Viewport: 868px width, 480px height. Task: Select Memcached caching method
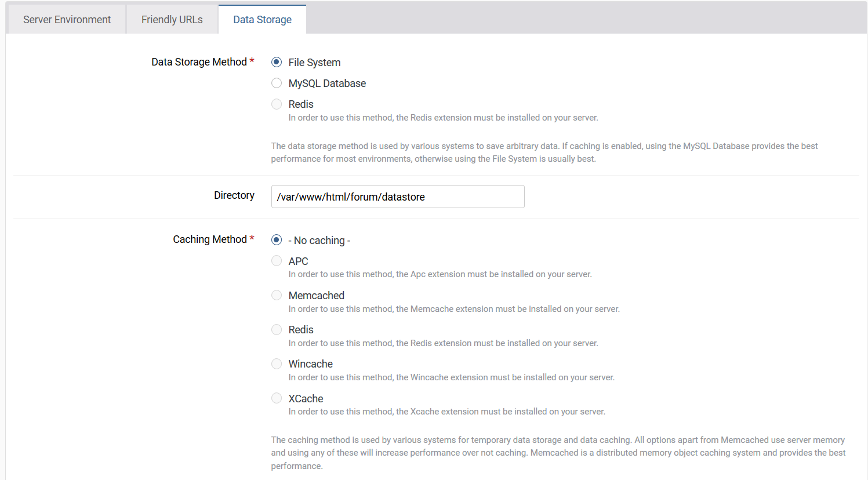(277, 295)
